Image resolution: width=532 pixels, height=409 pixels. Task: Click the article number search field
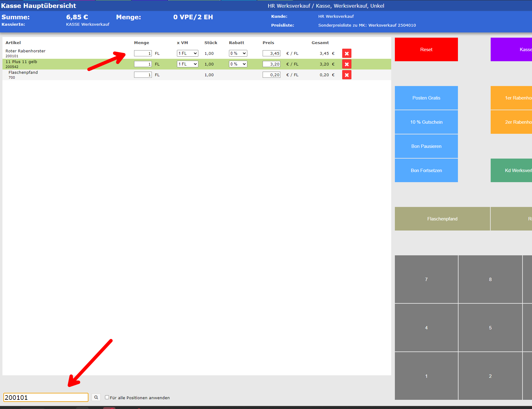point(46,397)
